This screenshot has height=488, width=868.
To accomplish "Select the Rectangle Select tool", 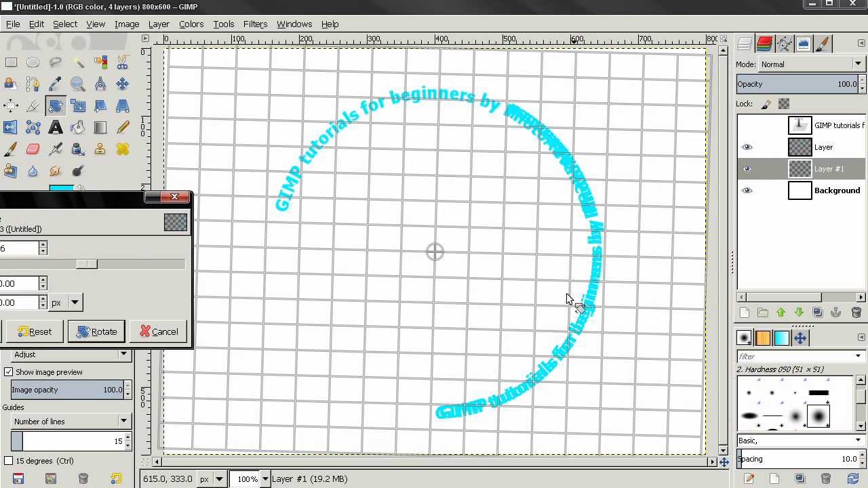I will 11,62.
